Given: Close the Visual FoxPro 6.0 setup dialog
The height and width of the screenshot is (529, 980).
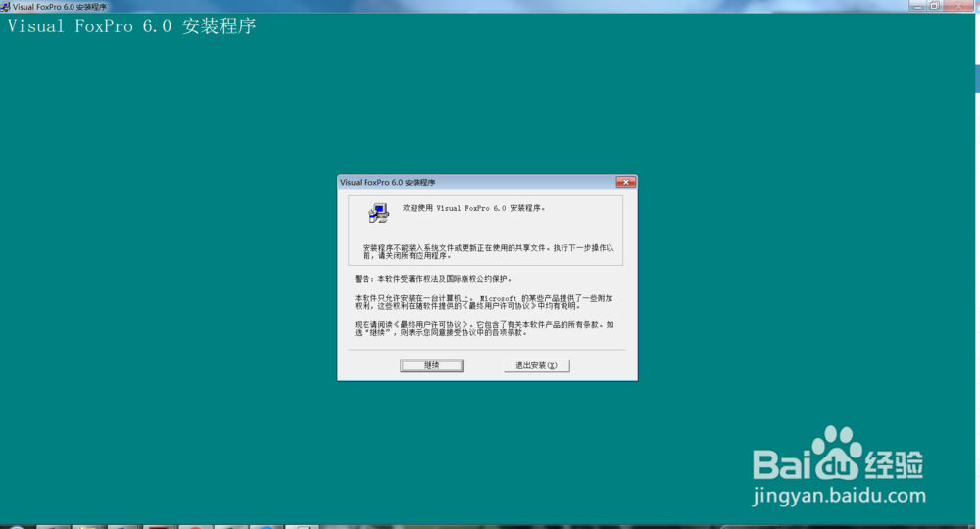Looking at the screenshot, I should pos(625,182).
